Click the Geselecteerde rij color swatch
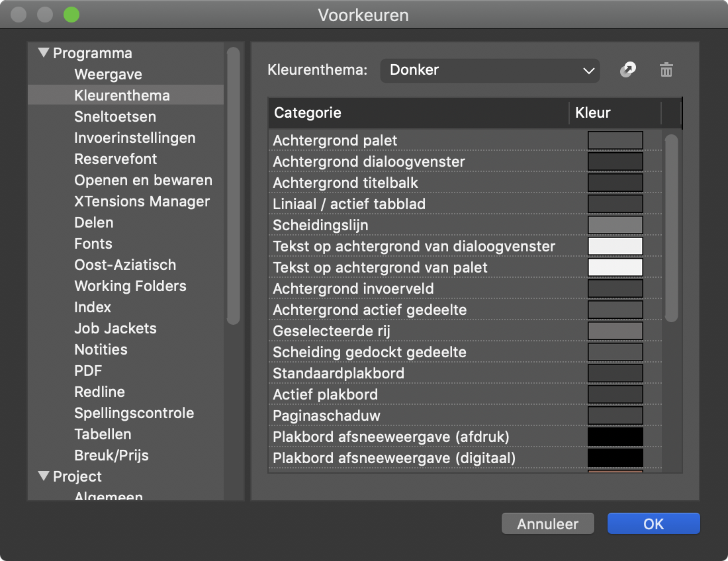 pyautogui.click(x=615, y=331)
